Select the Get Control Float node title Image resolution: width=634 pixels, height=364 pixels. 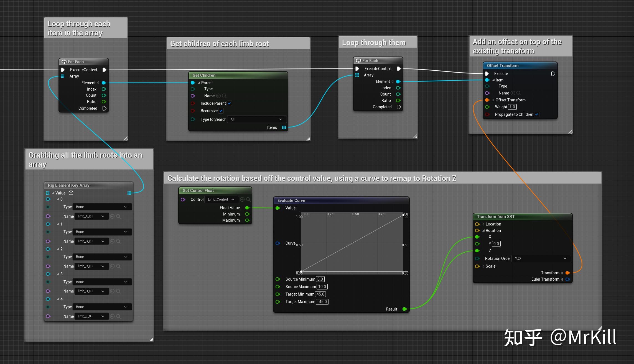coord(198,191)
